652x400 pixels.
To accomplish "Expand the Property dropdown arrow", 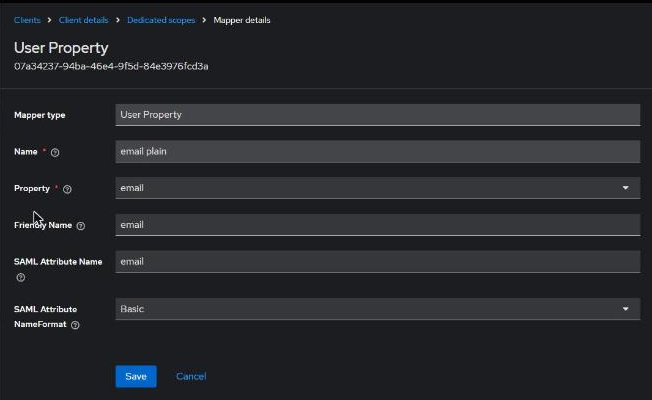I will click(x=625, y=188).
